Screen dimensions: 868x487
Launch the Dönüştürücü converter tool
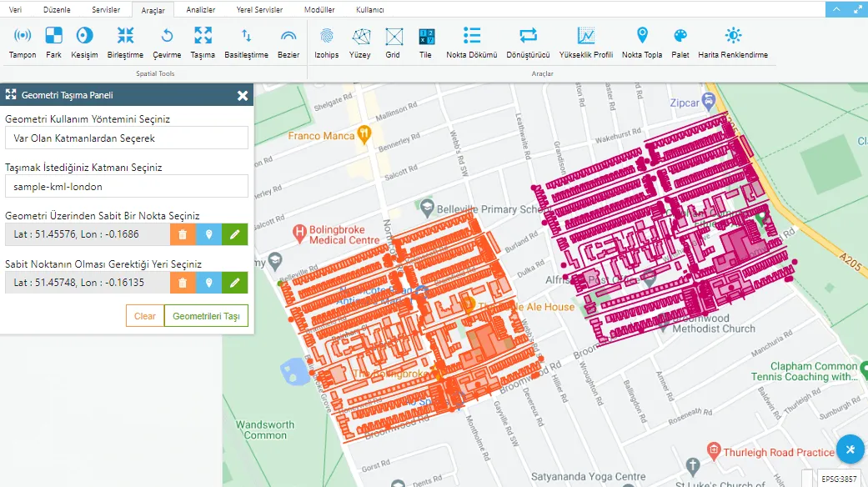(528, 43)
